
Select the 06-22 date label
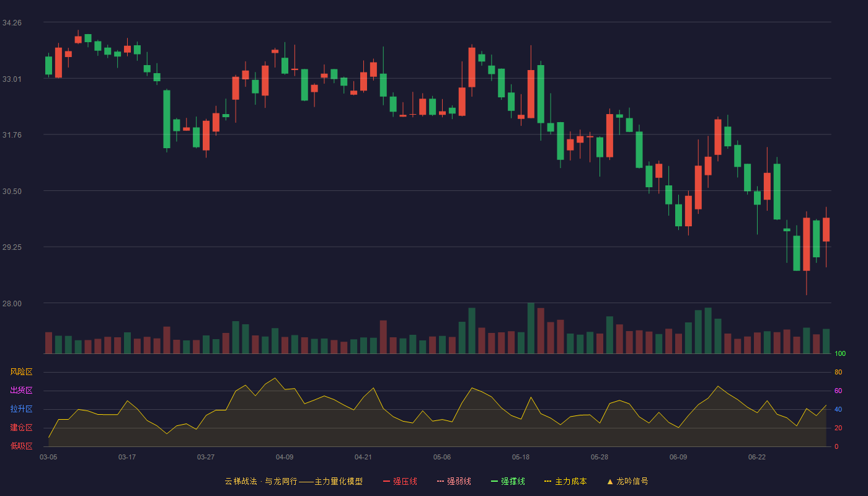(757, 457)
